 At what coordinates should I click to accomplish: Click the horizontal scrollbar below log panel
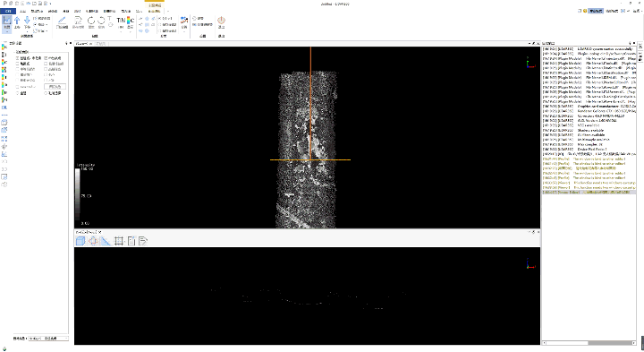[x=589, y=342]
